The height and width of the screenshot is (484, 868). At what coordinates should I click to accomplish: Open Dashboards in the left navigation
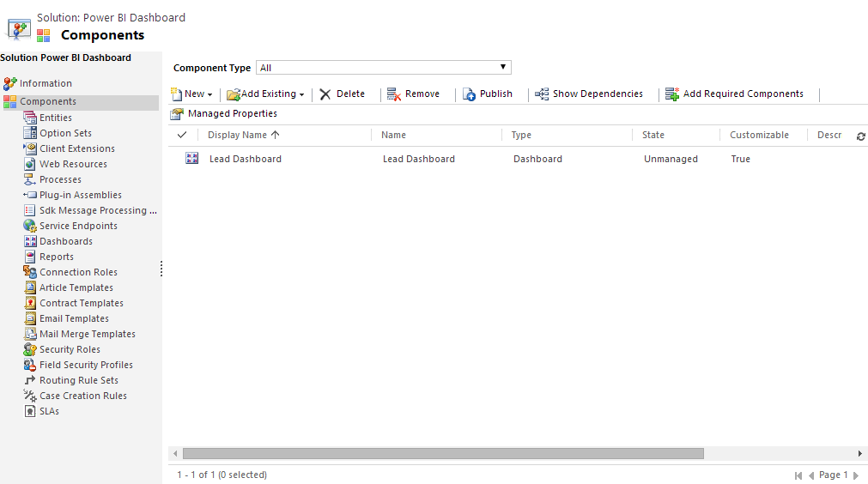coord(65,241)
